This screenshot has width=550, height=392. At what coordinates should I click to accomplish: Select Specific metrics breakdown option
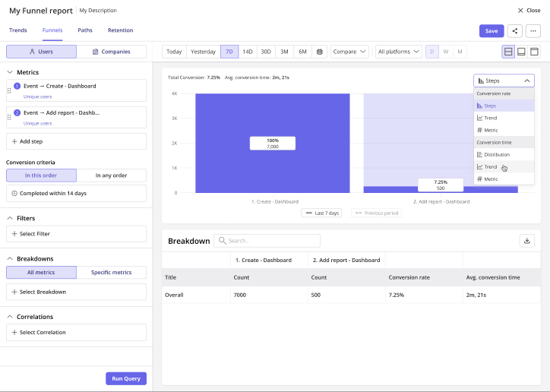(112, 273)
